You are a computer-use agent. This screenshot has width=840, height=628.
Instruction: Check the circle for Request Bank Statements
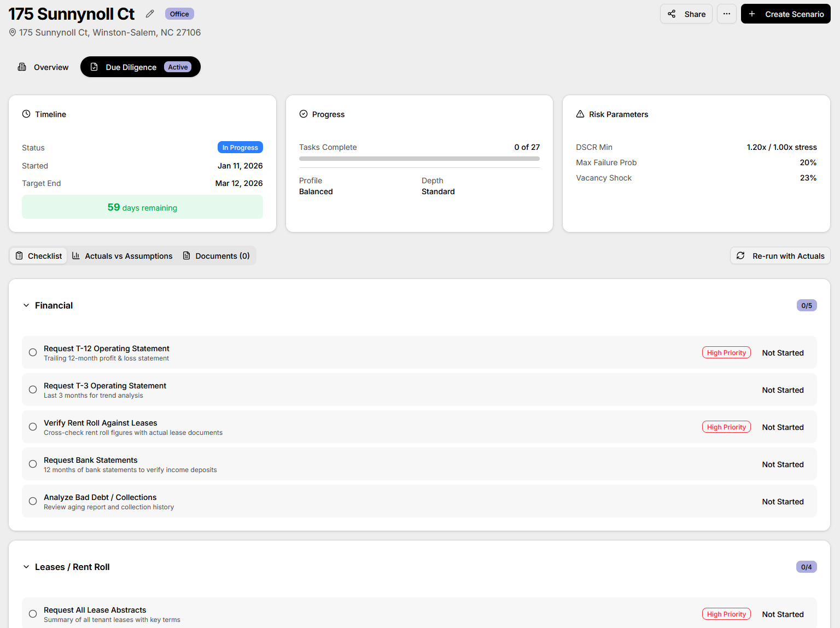pyautogui.click(x=32, y=463)
